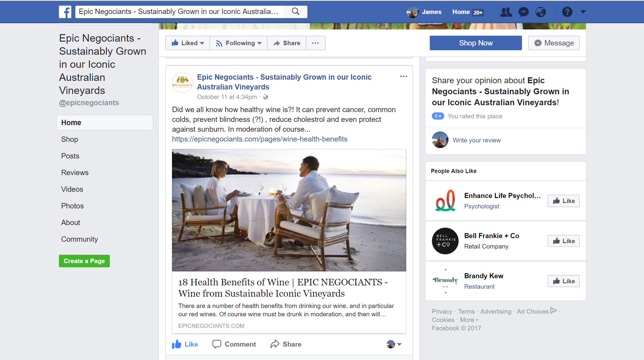Image resolution: width=644 pixels, height=360 pixels.
Task: Select Community in page sidebar
Action: click(x=79, y=239)
